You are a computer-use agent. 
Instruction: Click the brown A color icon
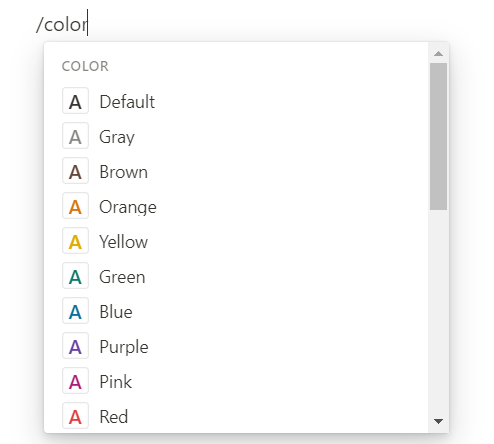pos(75,171)
